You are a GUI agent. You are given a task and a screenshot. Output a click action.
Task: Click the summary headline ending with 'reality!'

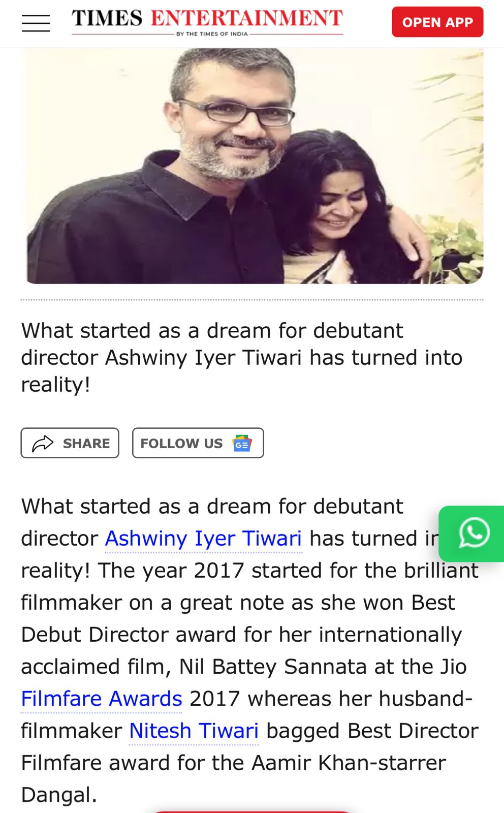pos(242,357)
